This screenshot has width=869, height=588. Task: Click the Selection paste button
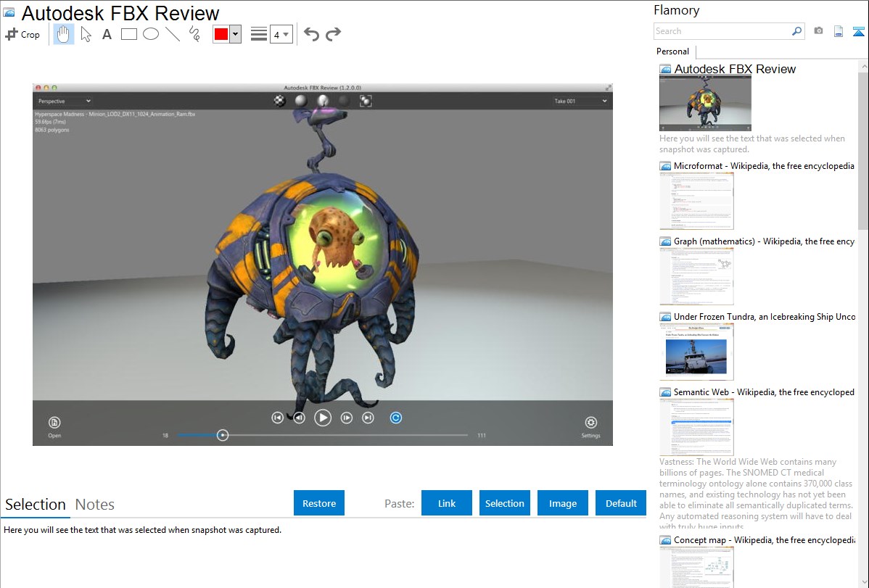pyautogui.click(x=504, y=503)
